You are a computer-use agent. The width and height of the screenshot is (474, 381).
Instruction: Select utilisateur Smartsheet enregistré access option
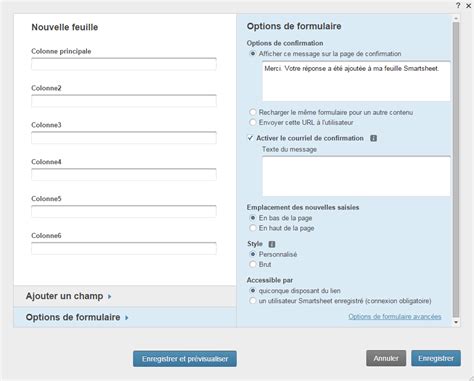253,301
